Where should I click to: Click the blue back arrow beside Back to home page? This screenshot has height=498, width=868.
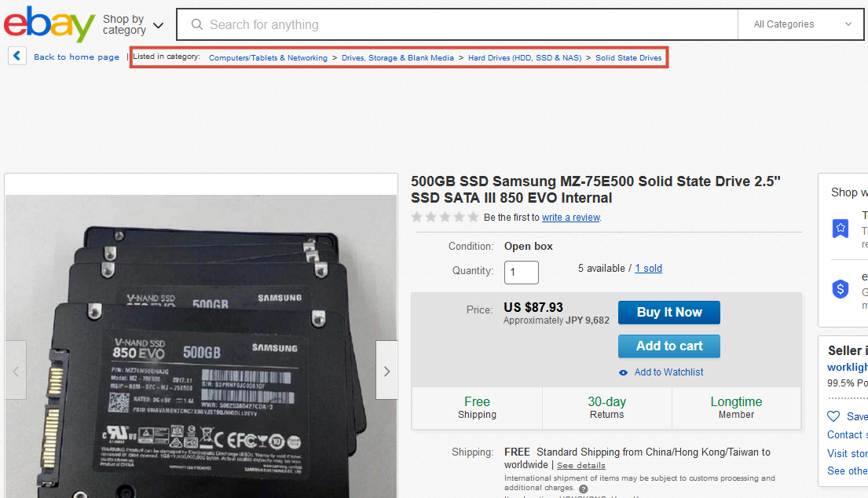click(x=16, y=55)
